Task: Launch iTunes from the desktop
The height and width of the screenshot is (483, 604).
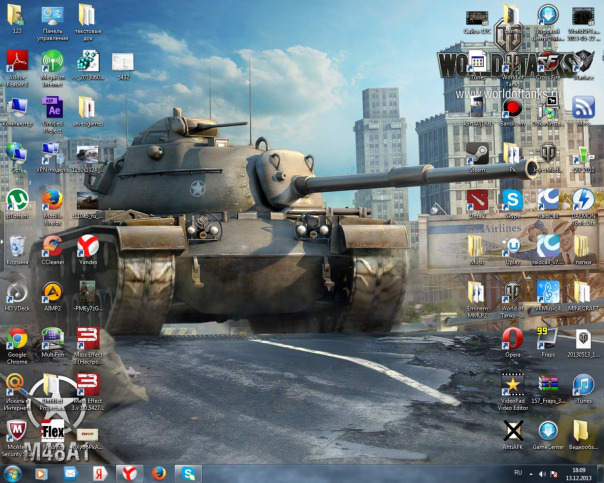Action: (582, 385)
